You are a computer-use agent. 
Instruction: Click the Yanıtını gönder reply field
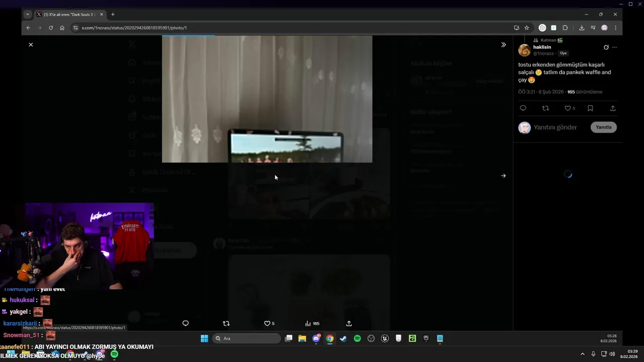555,127
